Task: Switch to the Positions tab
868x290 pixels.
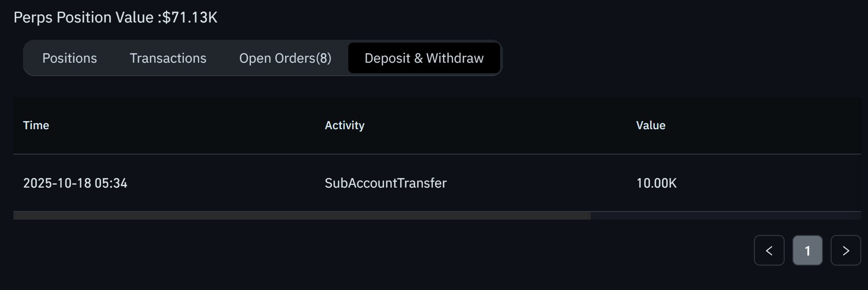Action: point(69,58)
